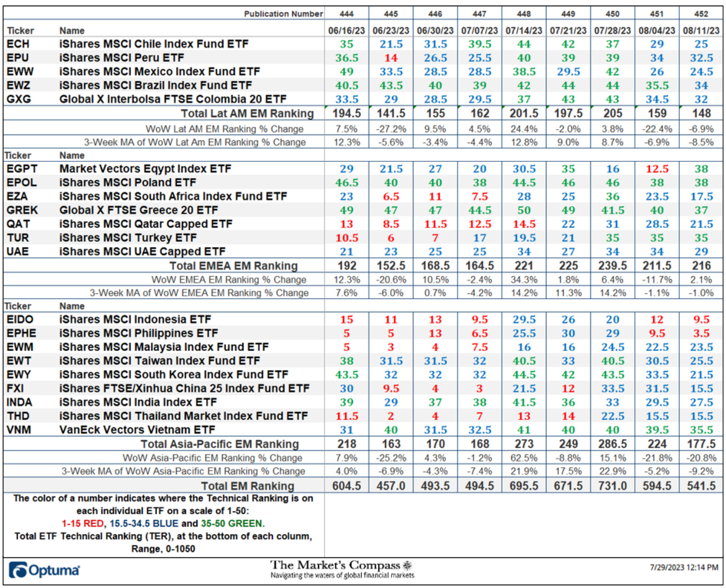Select the EWY ticker cell
The image size is (726, 588).
[x=19, y=375]
